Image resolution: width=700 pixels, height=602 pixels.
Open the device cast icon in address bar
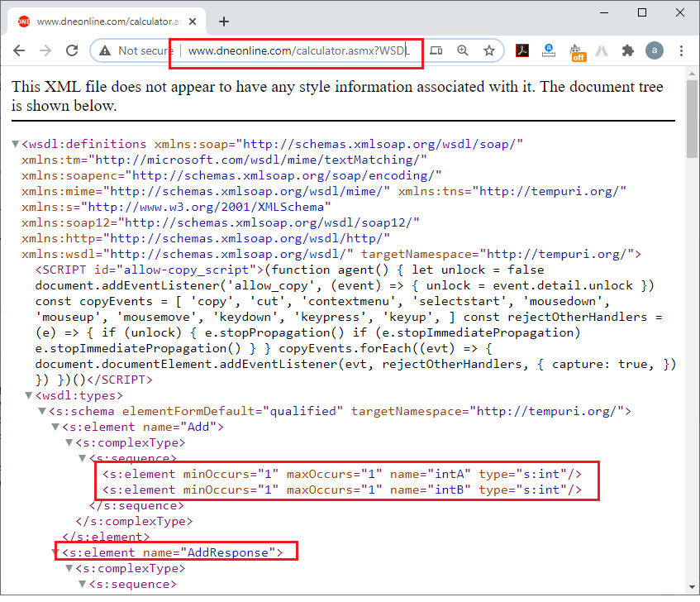(436, 50)
